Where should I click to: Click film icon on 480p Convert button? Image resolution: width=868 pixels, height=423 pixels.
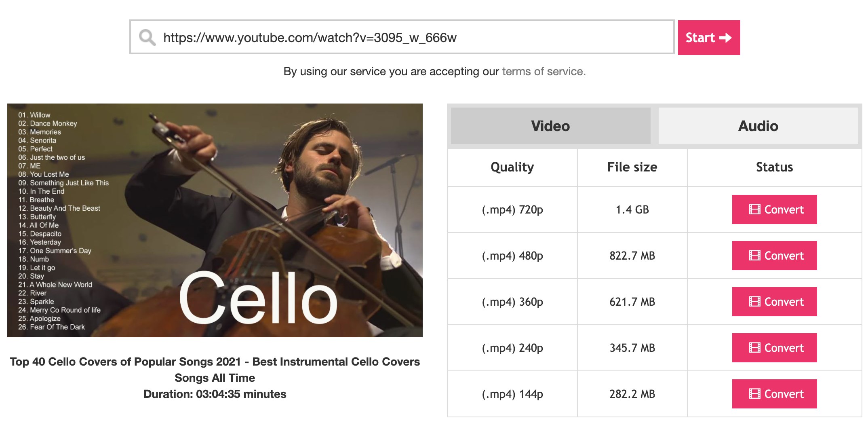coord(754,256)
